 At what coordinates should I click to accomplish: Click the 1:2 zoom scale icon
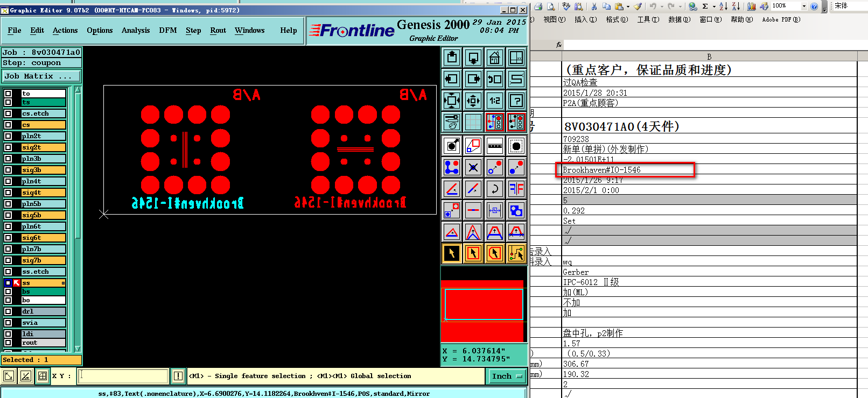click(x=495, y=101)
